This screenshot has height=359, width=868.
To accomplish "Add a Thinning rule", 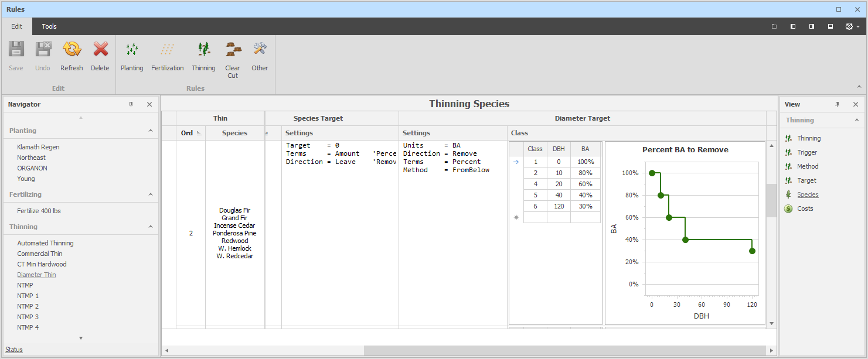I will click(203, 56).
